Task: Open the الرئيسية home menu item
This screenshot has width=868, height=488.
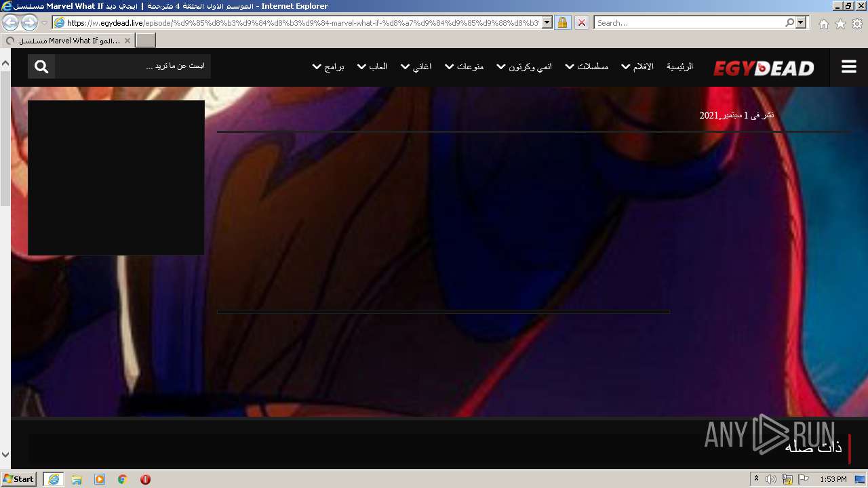Action: tap(679, 66)
